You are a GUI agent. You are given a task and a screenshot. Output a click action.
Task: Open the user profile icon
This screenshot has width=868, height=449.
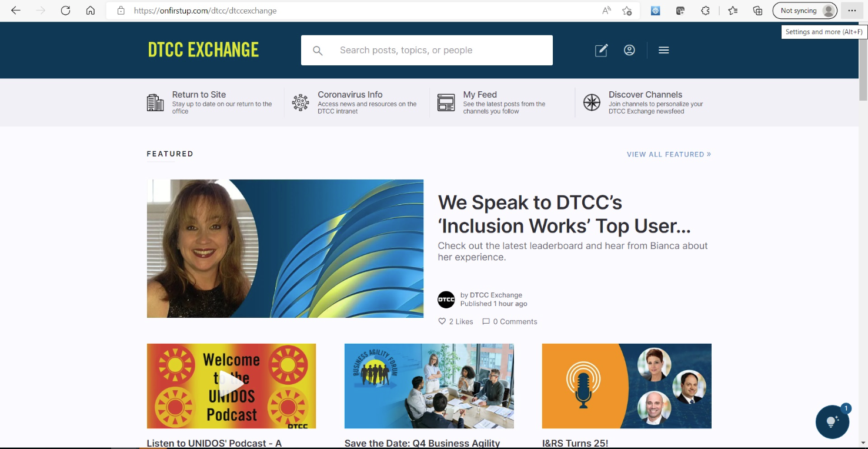[629, 51]
